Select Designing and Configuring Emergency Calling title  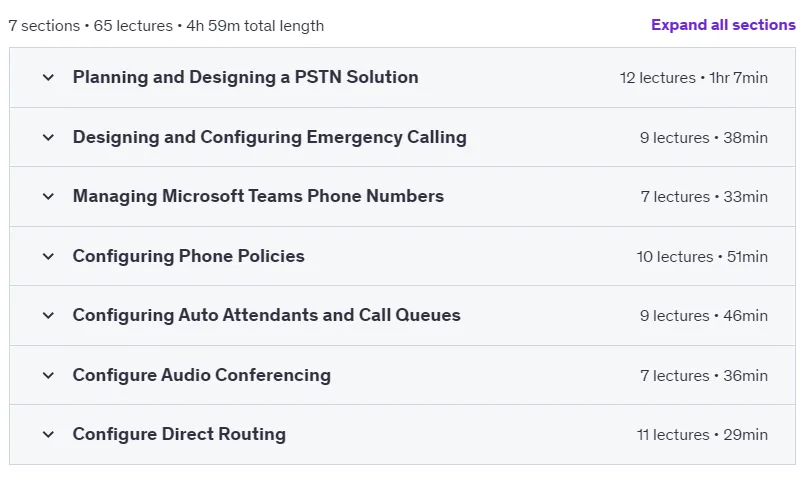(269, 137)
